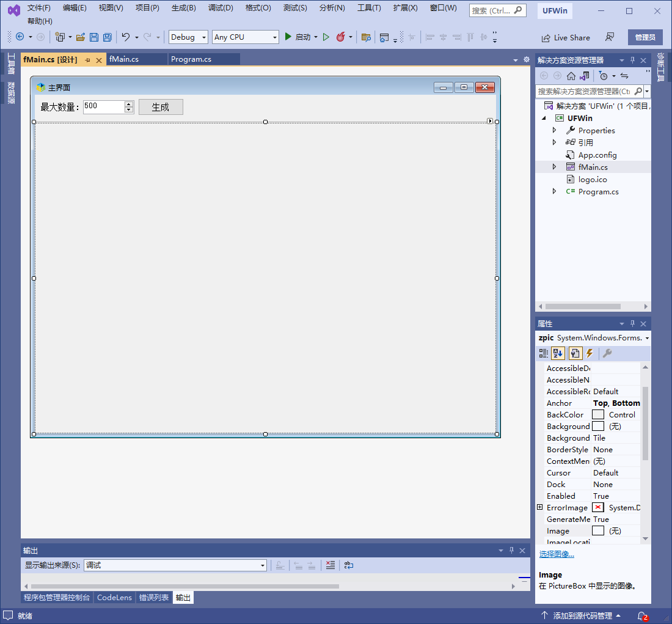Open the output source dropdown showing 调试

click(x=175, y=565)
